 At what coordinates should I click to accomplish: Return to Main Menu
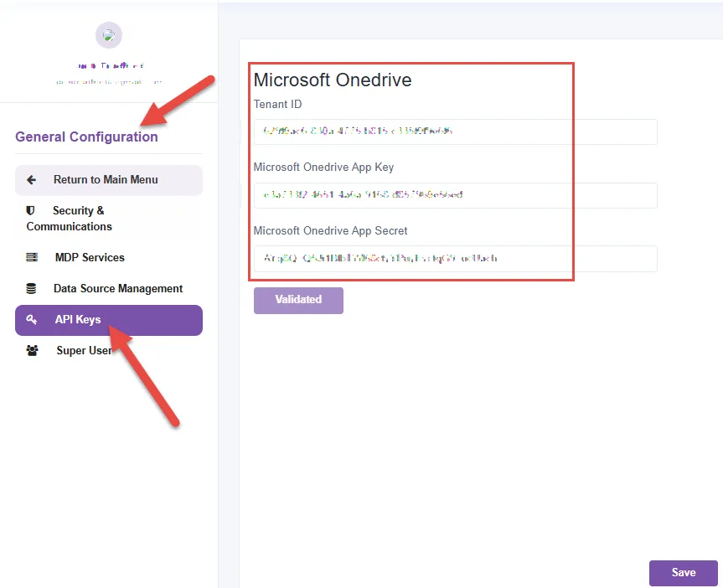pyautogui.click(x=109, y=180)
